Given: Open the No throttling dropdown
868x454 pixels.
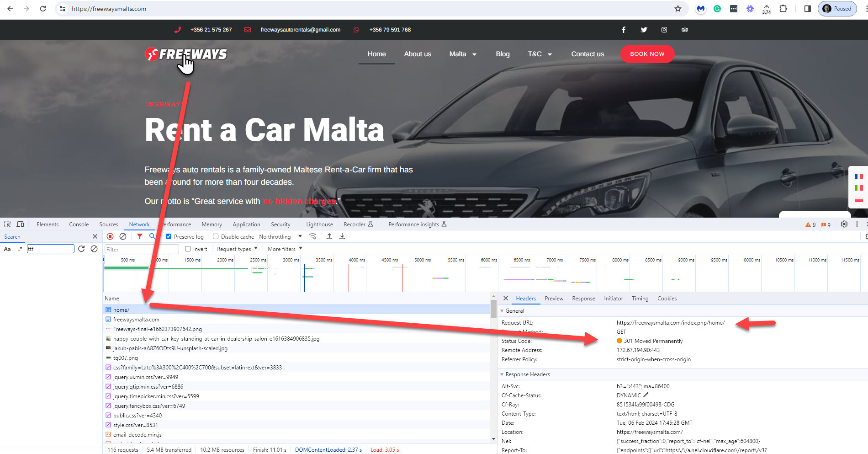Looking at the screenshot, I should [x=281, y=236].
